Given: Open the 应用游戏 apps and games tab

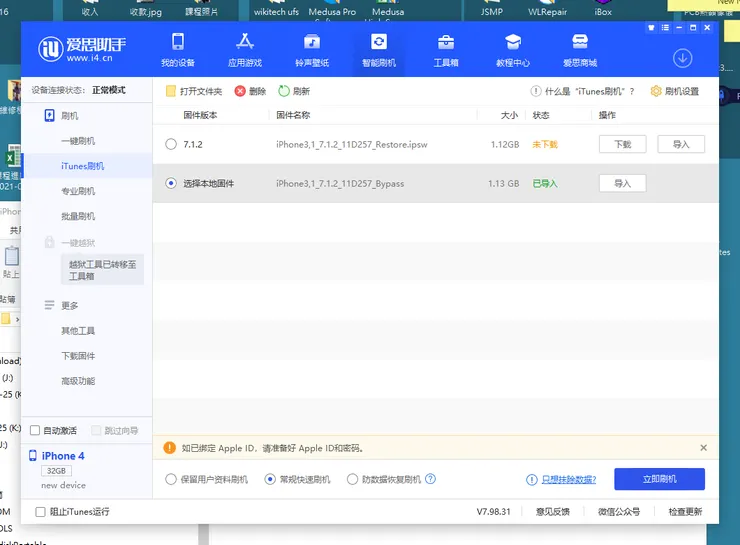Looking at the screenshot, I should pyautogui.click(x=244, y=50).
